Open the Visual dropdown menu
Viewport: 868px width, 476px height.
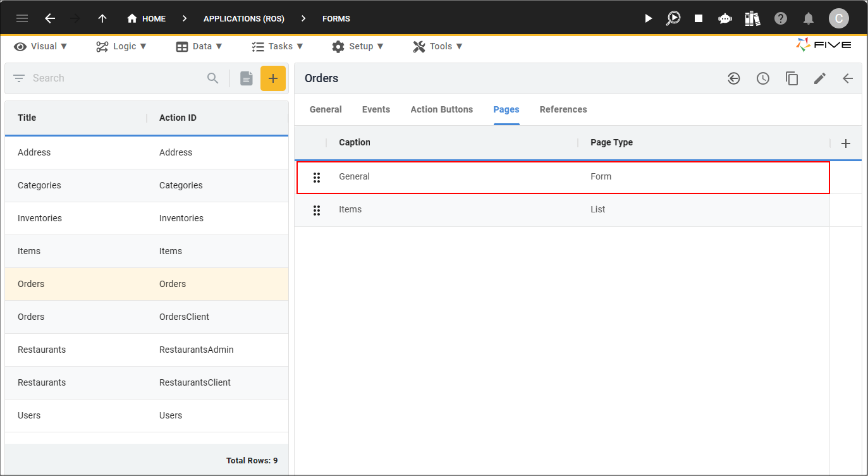point(41,46)
